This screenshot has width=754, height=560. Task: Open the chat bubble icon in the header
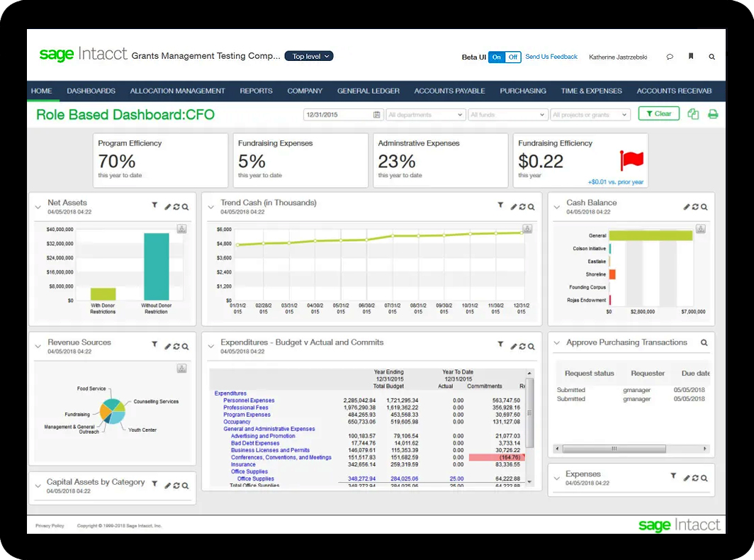click(669, 56)
